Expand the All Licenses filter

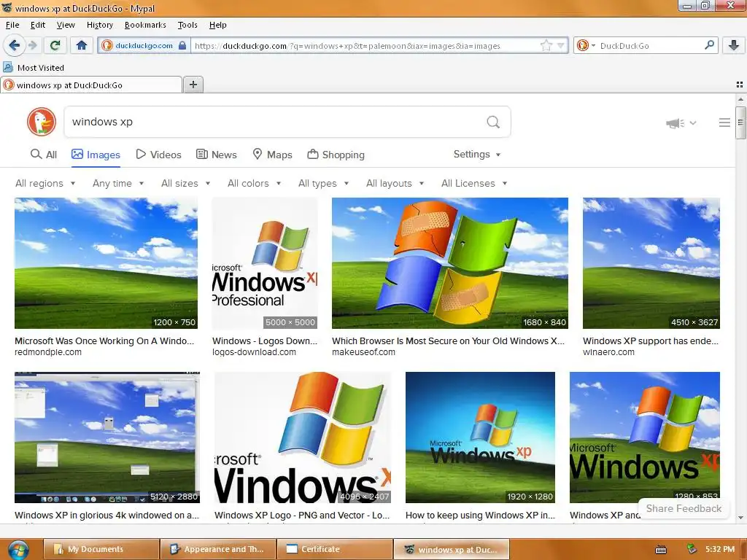pyautogui.click(x=474, y=183)
